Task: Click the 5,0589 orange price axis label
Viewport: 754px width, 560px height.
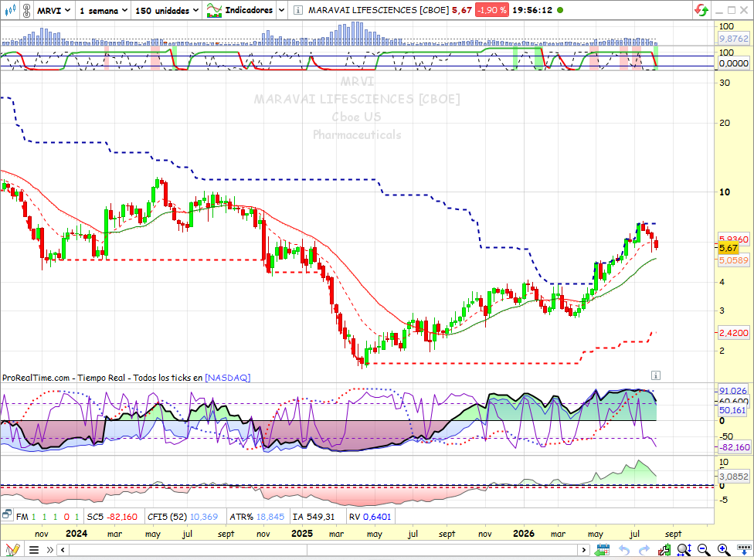Action: coord(734,260)
